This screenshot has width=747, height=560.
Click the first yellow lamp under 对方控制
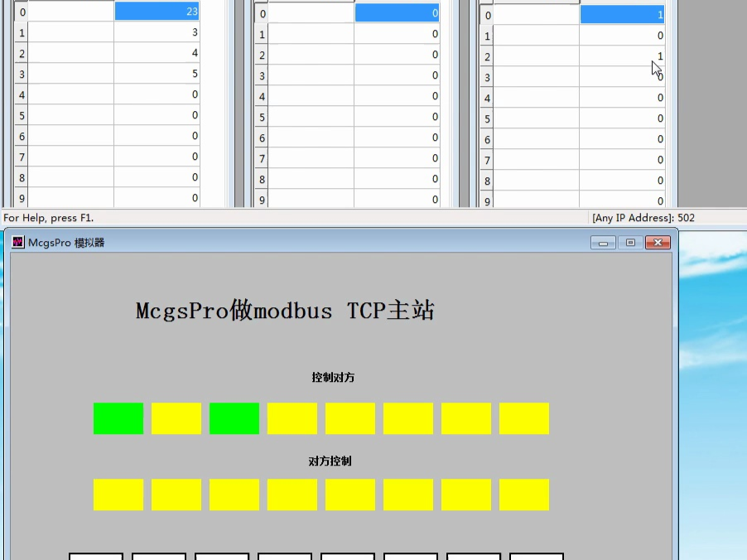pos(118,495)
